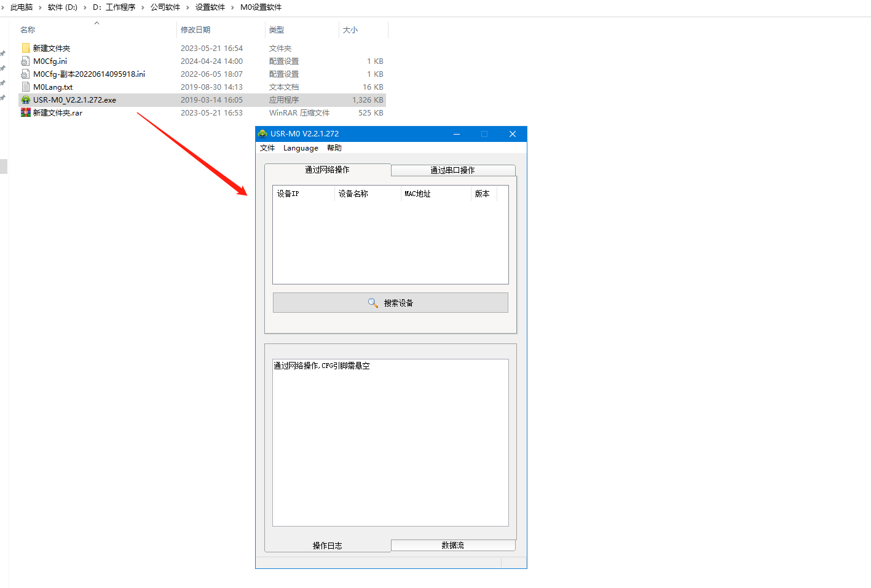
Task: Click the date 2019-08-30 14:13
Action: 211,87
